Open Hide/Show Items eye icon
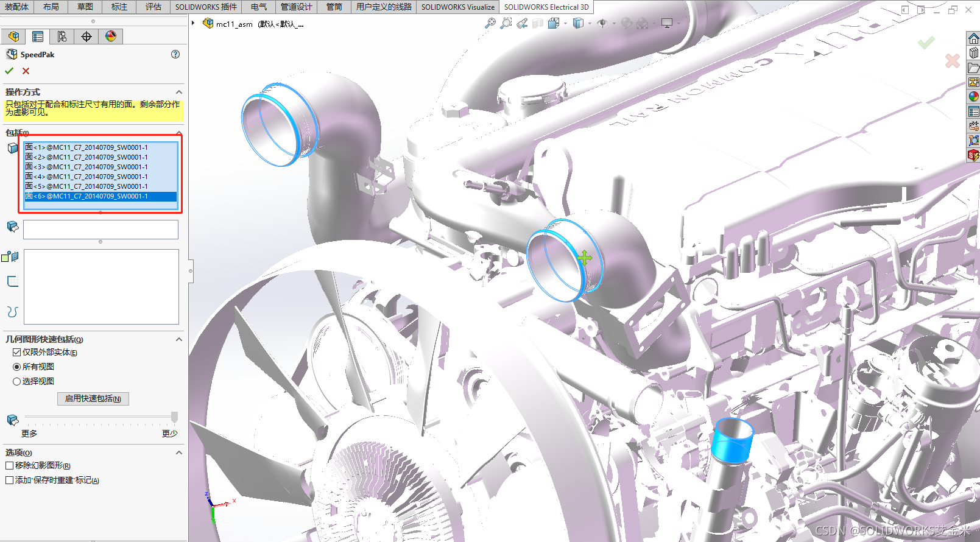980x542 pixels. tap(602, 23)
